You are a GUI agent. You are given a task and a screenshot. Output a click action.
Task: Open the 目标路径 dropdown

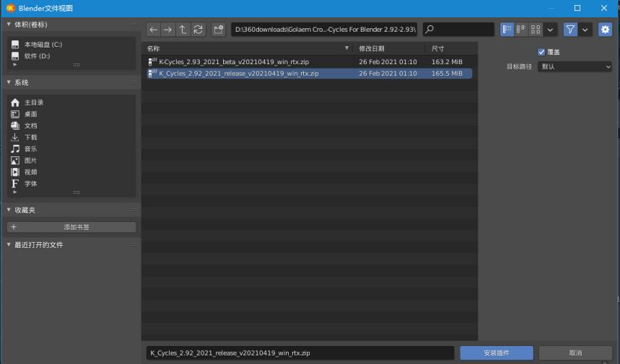tap(575, 67)
